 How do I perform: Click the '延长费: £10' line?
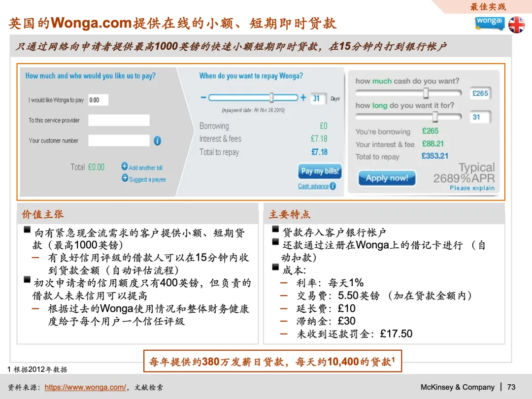[x=326, y=308]
